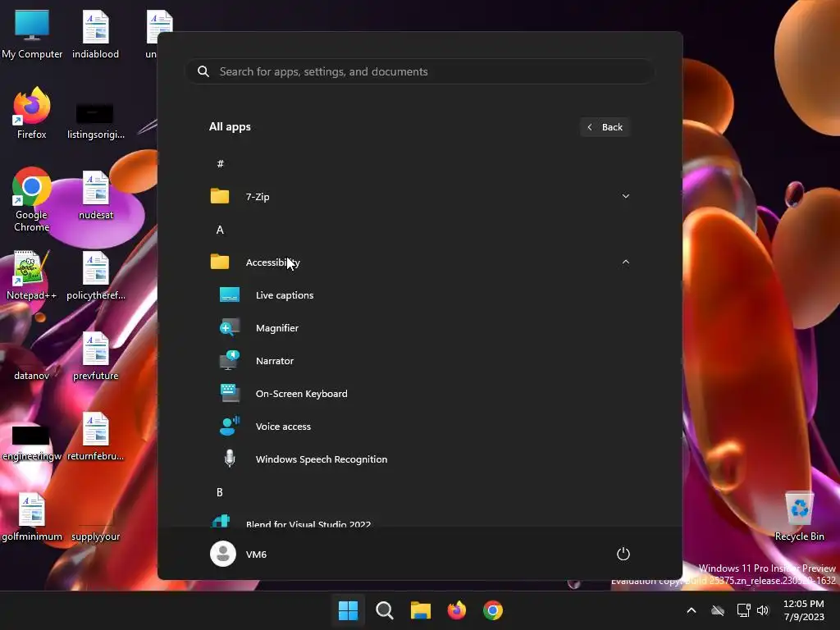Open the VM6 user account menu
840x630 pixels.
239,554
